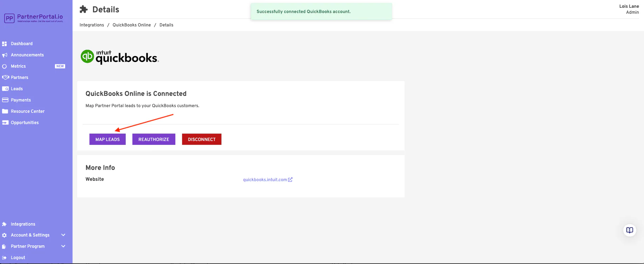The image size is (644, 264).
Task: Expand the Partner Program chevron
Action: click(63, 246)
